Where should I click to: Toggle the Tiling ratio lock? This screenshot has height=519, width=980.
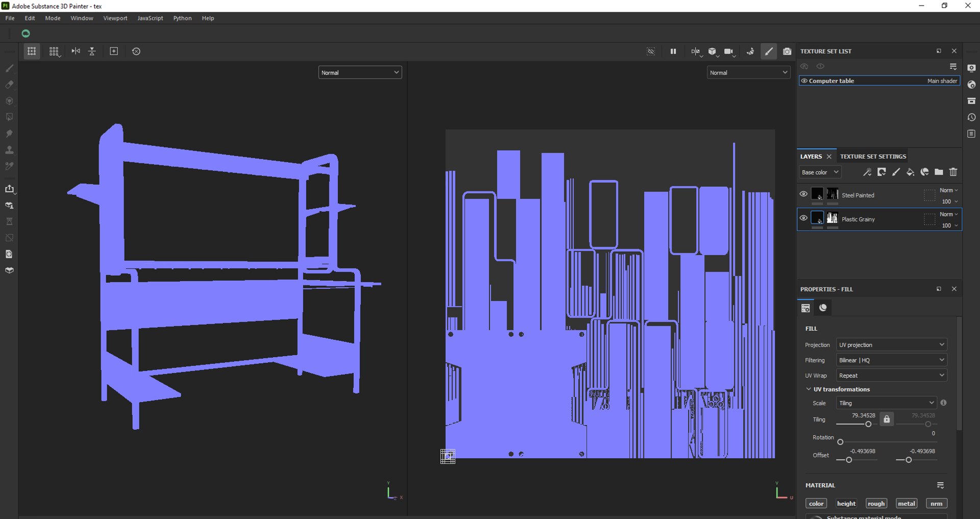pos(887,419)
